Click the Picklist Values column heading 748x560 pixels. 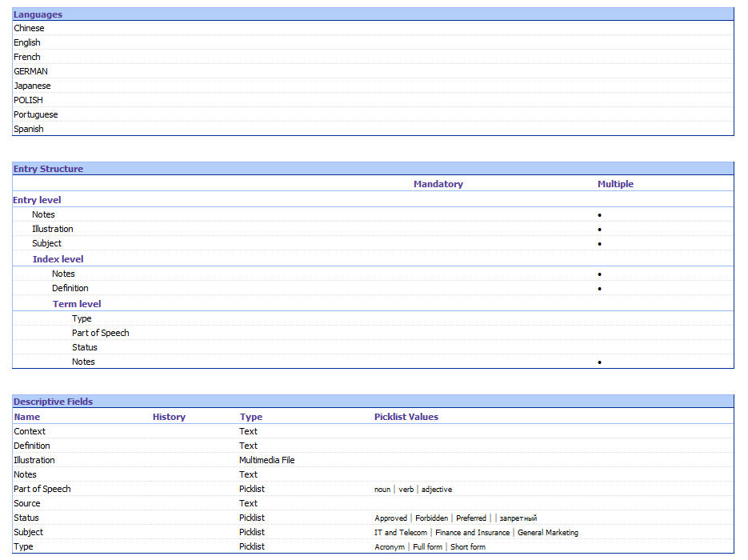point(406,417)
